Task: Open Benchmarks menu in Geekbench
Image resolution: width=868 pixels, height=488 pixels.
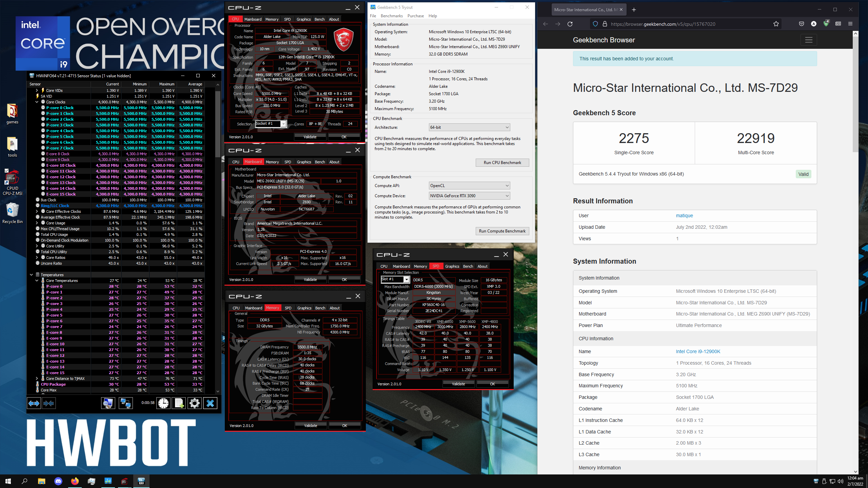Action: (x=392, y=16)
